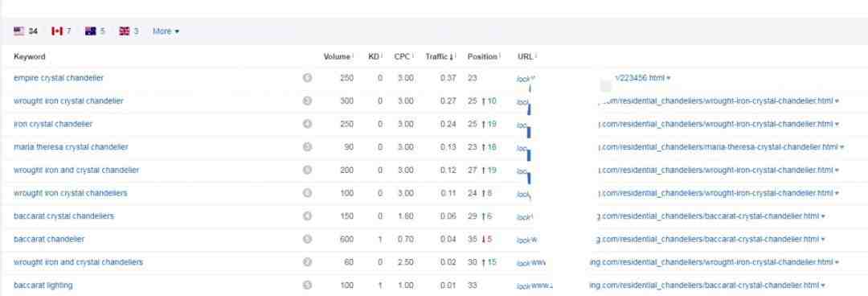Image resolution: width=868 pixels, height=296 pixels.
Task: Open the iron crystal chandelier keyword link
Action: (x=53, y=124)
